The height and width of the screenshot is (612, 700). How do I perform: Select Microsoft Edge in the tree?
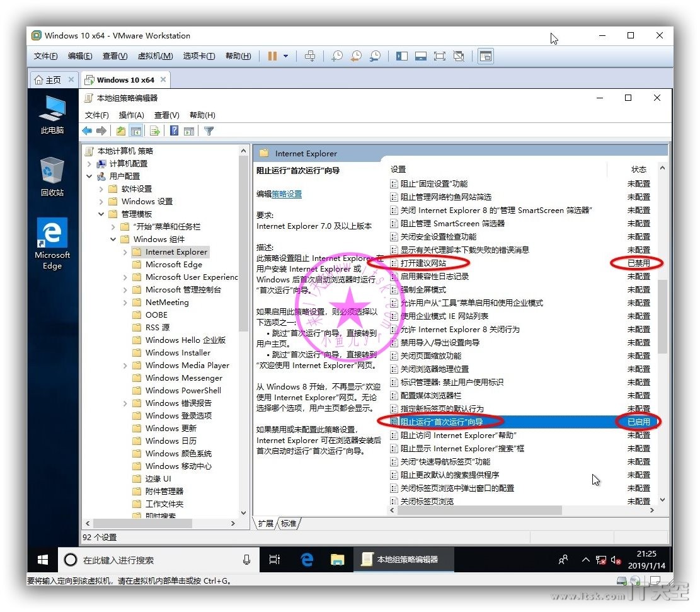point(174,265)
